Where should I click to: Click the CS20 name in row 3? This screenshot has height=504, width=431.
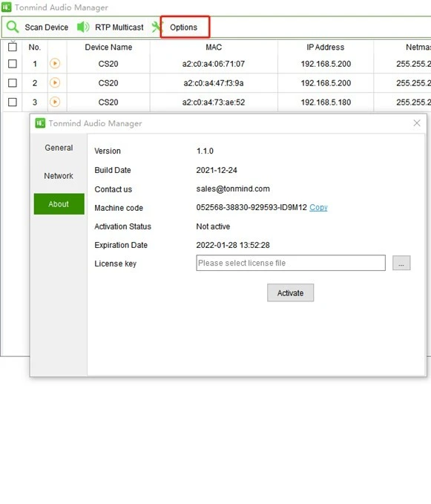click(108, 102)
